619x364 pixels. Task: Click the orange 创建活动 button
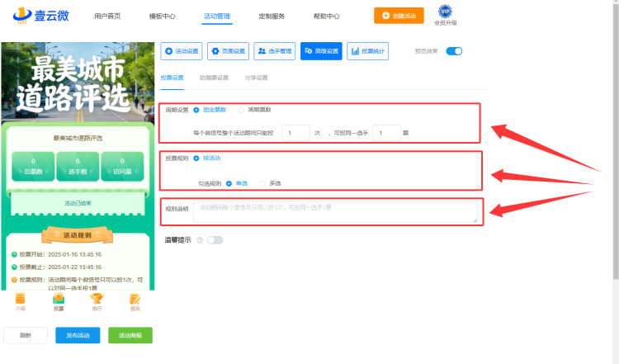[399, 16]
